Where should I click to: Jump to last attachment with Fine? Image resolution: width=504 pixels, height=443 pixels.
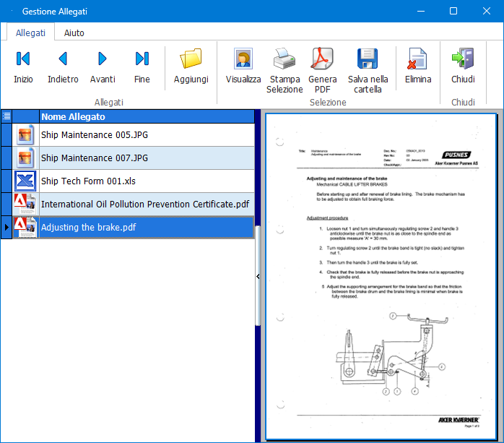(x=142, y=66)
